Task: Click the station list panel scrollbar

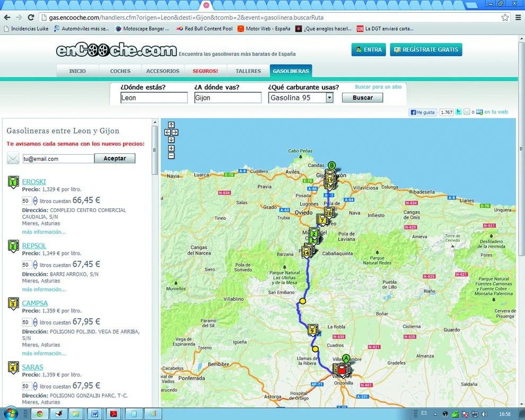Action: tap(155, 150)
